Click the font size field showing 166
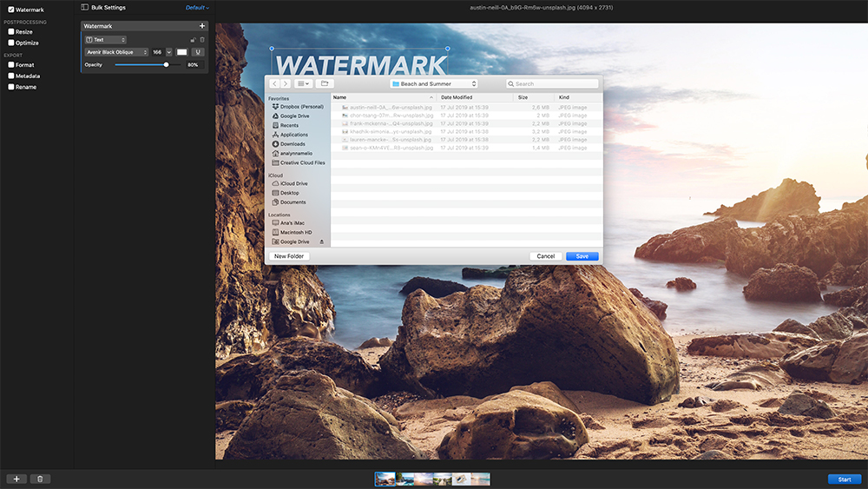This screenshot has height=489, width=868. point(157,52)
